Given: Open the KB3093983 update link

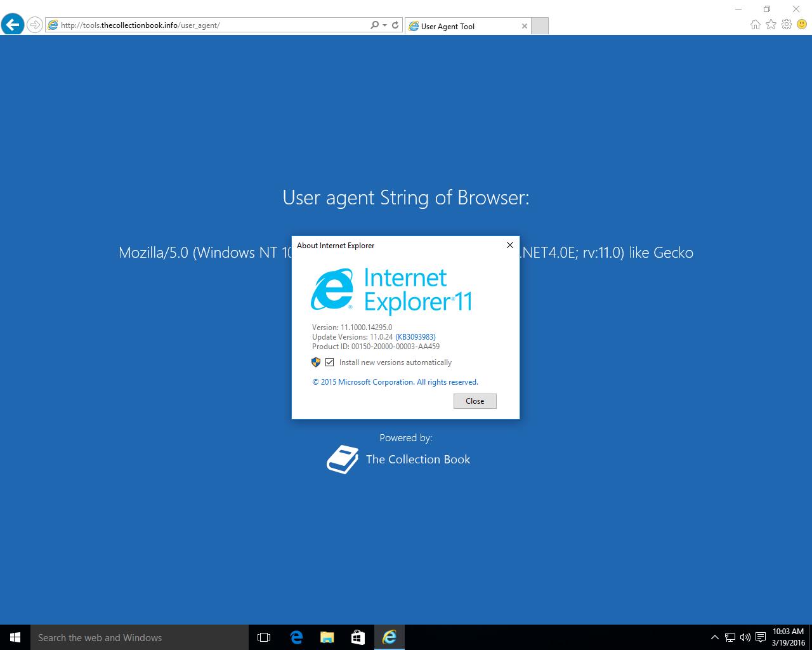Looking at the screenshot, I should [x=416, y=337].
